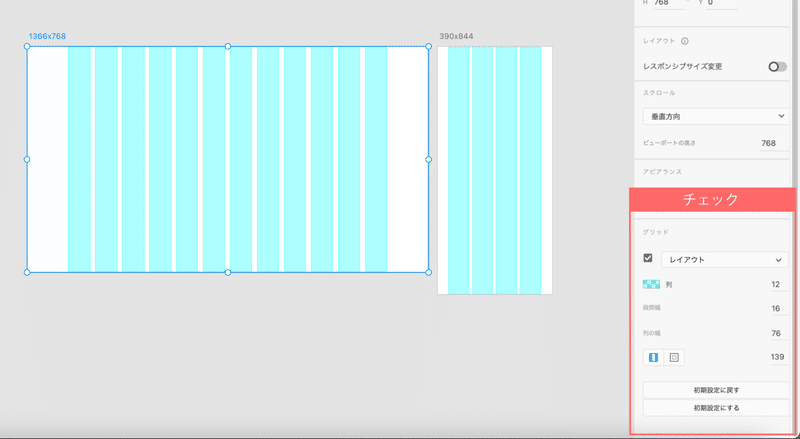Toggle the レスポンシブサイズ変更 switch
Screen dimensions: 800x439
pyautogui.click(x=778, y=67)
